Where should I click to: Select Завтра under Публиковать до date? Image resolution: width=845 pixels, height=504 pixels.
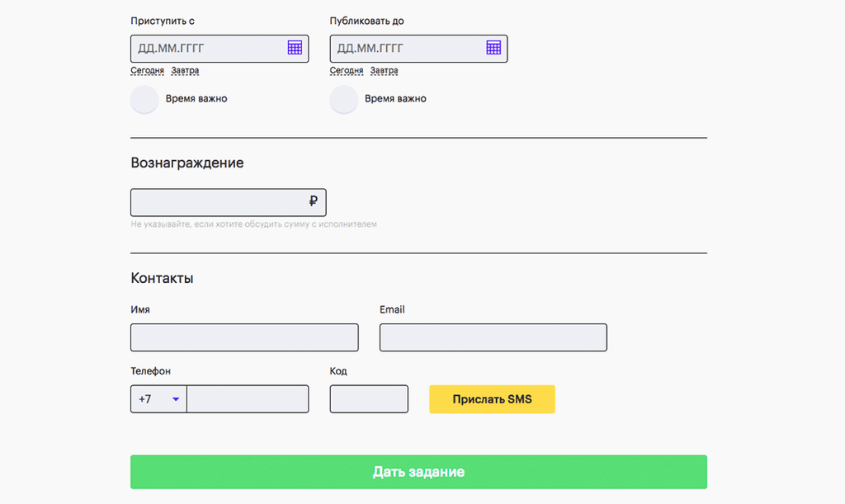click(x=385, y=71)
